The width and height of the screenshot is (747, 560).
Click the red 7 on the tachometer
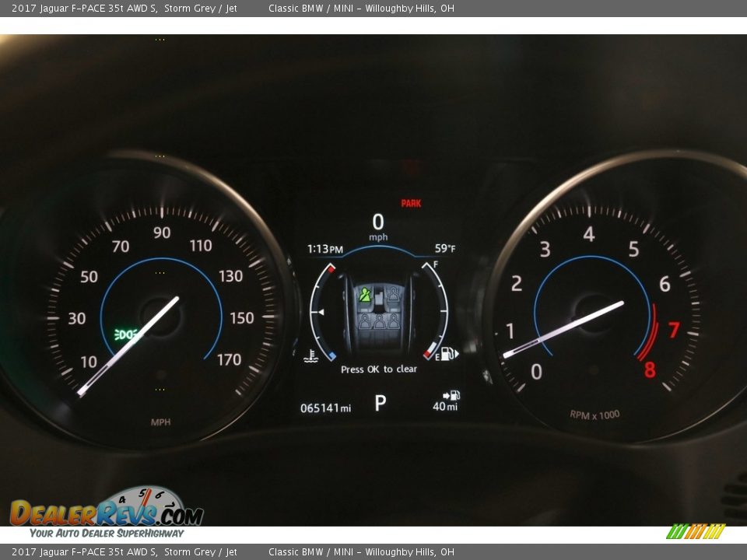674,330
